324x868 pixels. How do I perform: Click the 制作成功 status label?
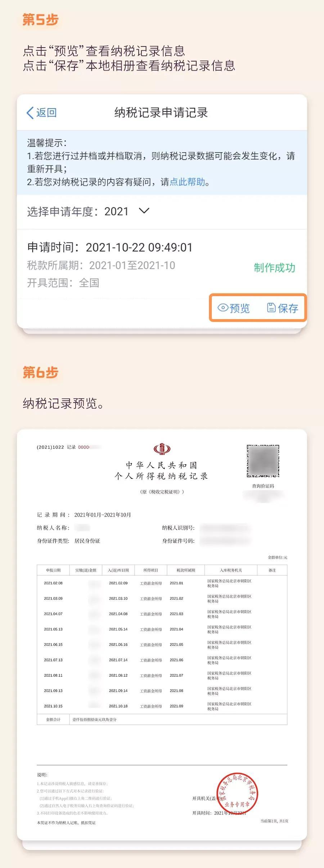coord(275,267)
